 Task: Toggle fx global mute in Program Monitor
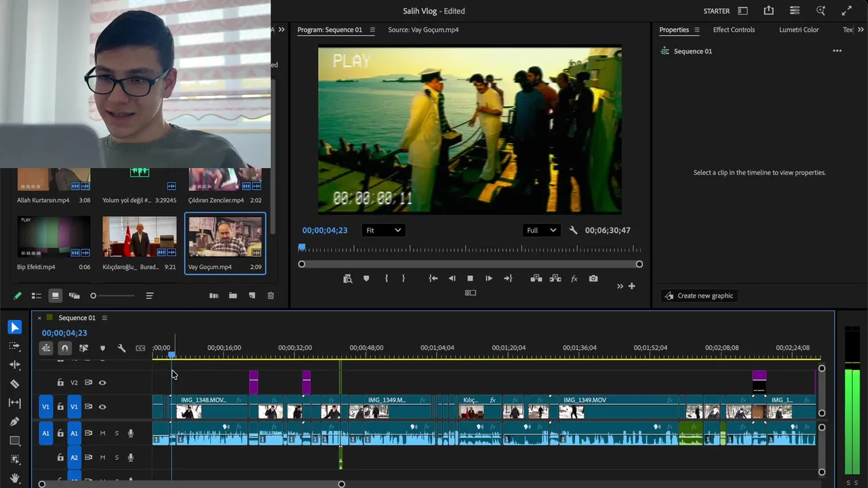pyautogui.click(x=574, y=279)
